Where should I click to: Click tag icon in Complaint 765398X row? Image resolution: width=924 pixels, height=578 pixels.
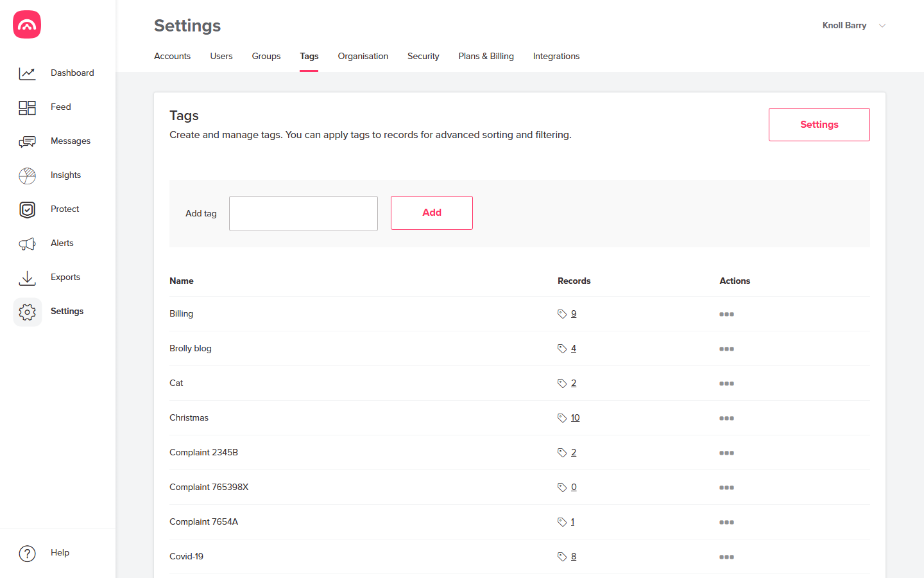click(562, 487)
